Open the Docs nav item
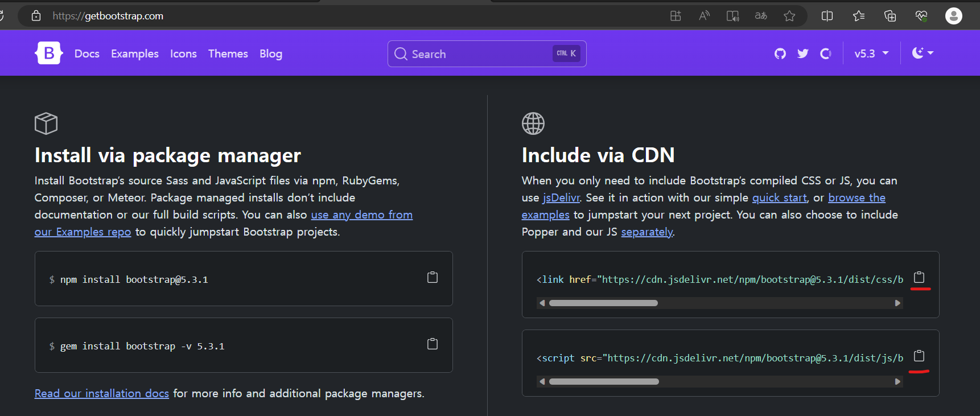Viewport: 980px width, 416px height. 87,53
